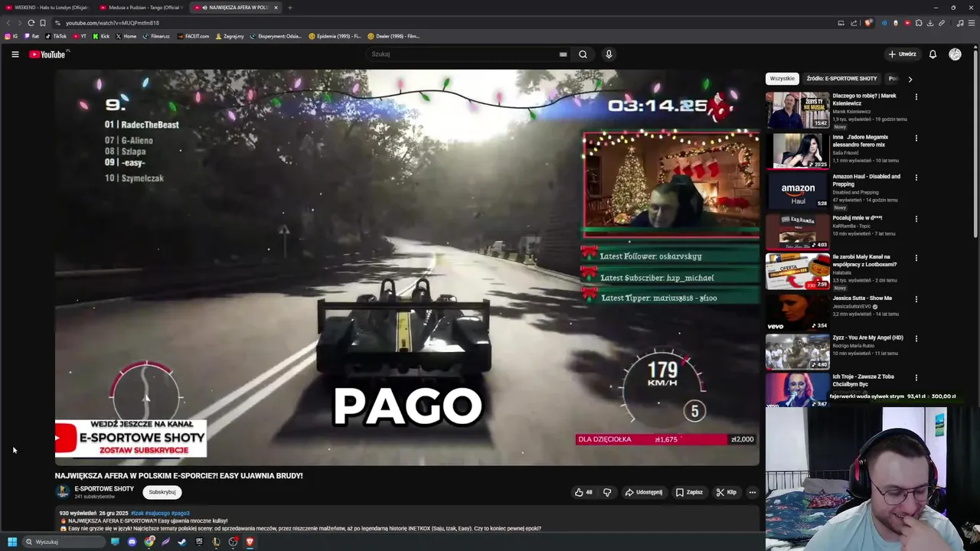The height and width of the screenshot is (551, 980).
Task: Open E-SPORTOWE SHOTY channel name link
Action: (104, 489)
